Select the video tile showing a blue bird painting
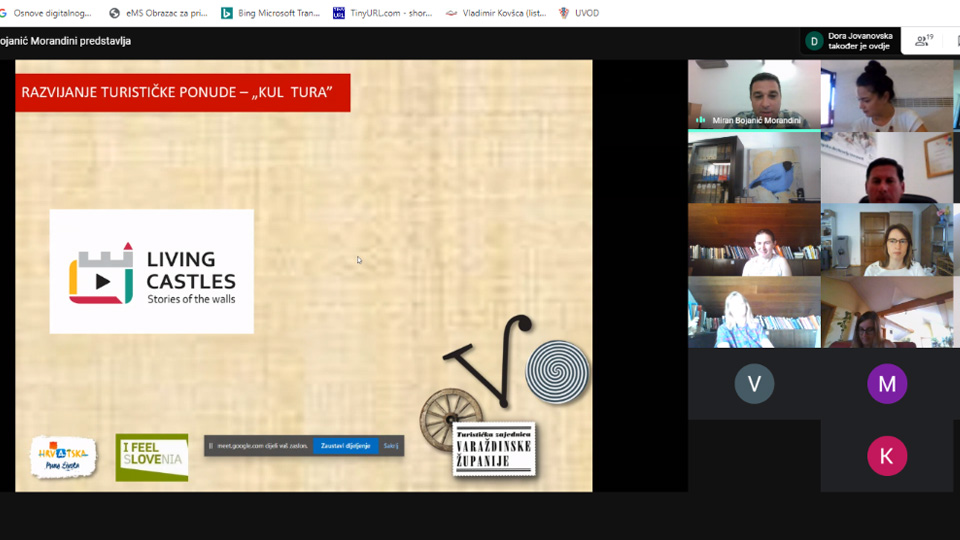 tap(754, 167)
